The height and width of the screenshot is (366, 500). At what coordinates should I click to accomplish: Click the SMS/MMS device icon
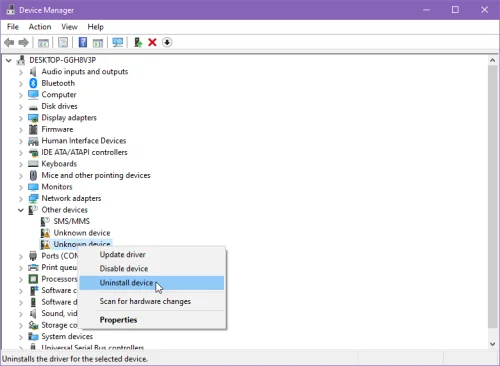pos(45,221)
